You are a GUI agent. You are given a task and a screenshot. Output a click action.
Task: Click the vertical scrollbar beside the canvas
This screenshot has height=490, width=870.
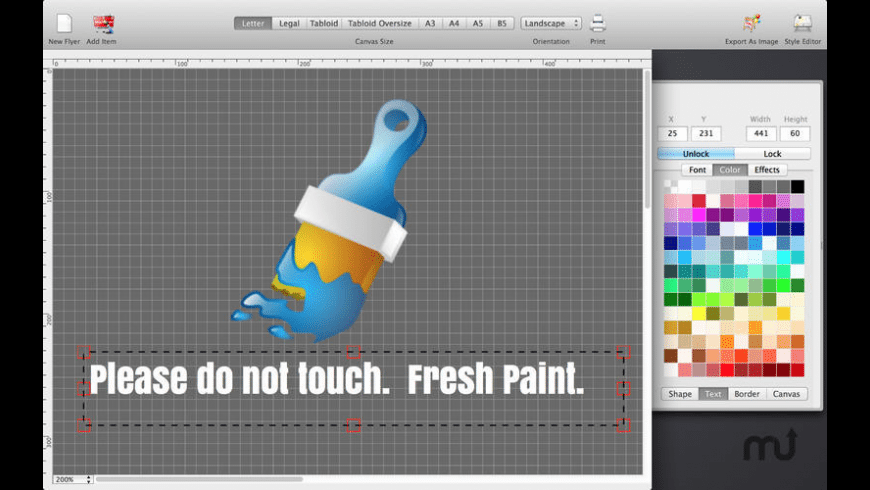click(x=647, y=139)
